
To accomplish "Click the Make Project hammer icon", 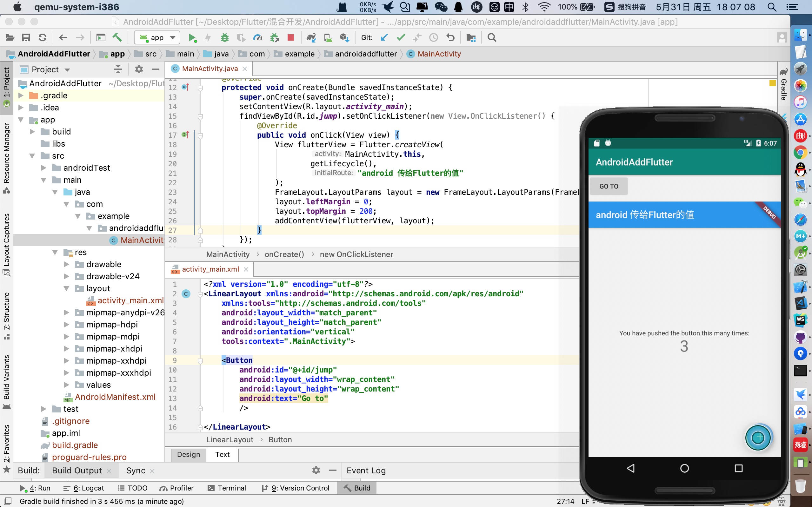I will 117,37.
